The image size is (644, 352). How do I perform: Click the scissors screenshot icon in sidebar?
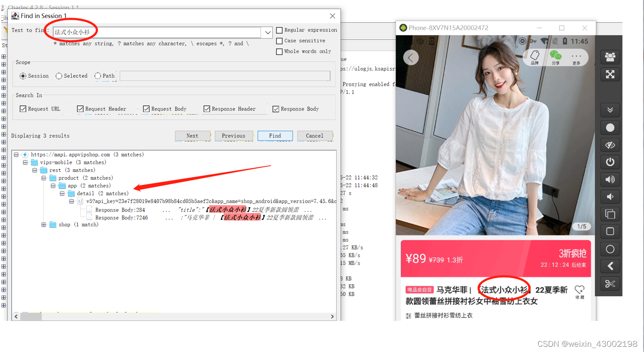click(x=610, y=284)
